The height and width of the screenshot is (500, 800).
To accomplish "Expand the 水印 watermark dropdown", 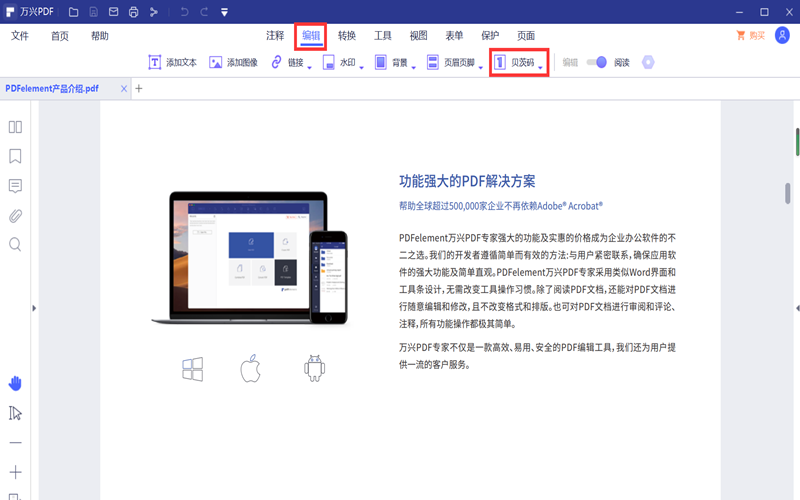I will point(352,62).
